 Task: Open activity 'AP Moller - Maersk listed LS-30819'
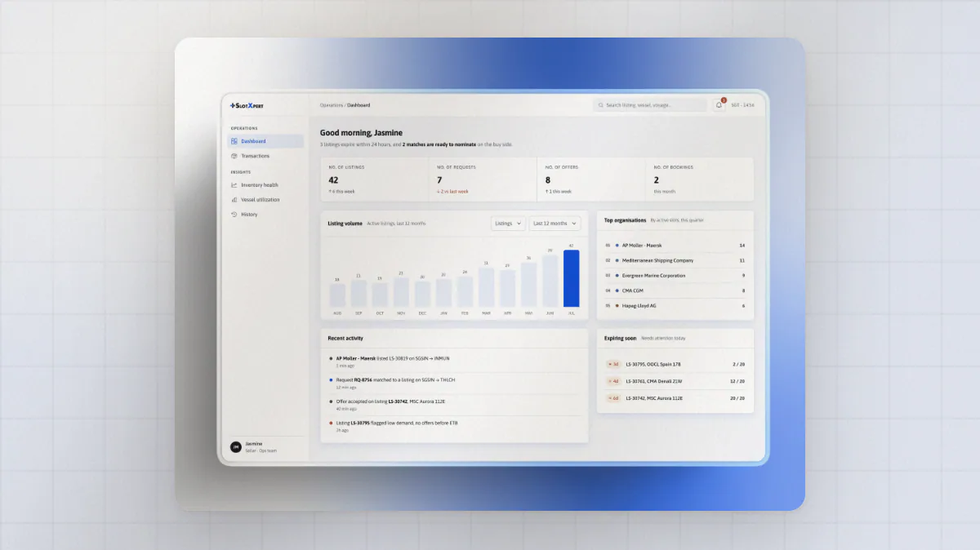[454, 361]
